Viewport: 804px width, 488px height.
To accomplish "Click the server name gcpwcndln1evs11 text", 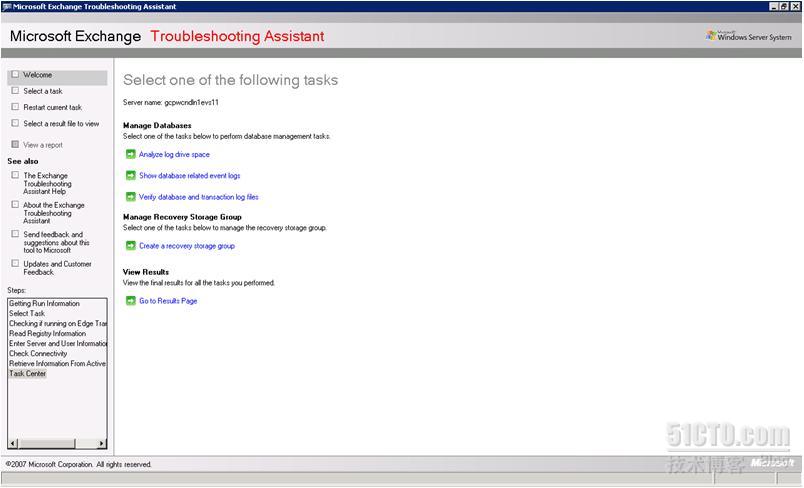I will 191,103.
